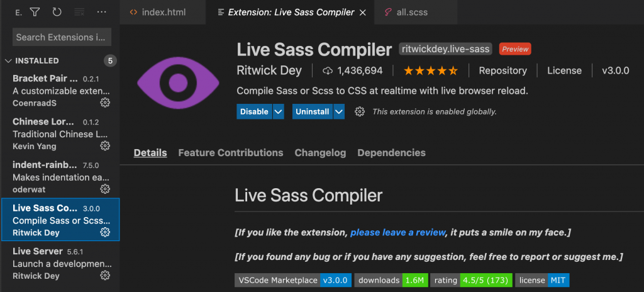This screenshot has height=292, width=644.
Task: Select Chinese Lorem extension in installed list
Action: (x=60, y=133)
